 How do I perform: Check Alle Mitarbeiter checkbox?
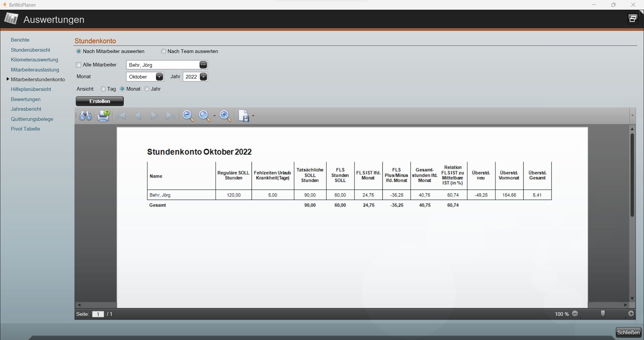[x=79, y=65]
